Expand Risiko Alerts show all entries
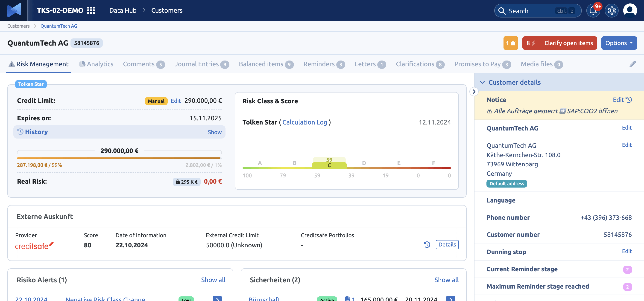 point(213,280)
